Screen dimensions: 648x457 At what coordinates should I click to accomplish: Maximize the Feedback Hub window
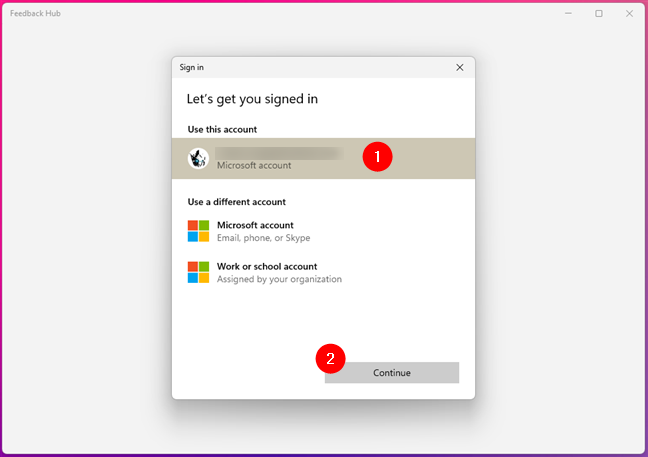coord(599,14)
